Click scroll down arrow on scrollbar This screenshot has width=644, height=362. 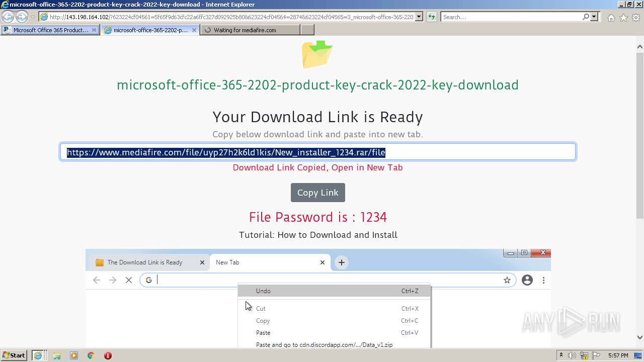(640, 337)
